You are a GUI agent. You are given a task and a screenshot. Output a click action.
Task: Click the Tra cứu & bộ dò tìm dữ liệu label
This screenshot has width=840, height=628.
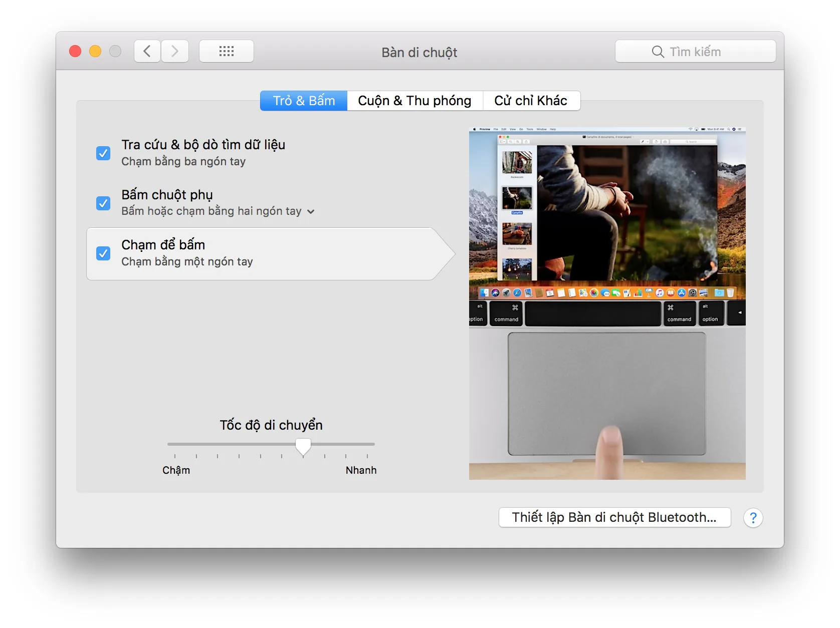click(203, 145)
